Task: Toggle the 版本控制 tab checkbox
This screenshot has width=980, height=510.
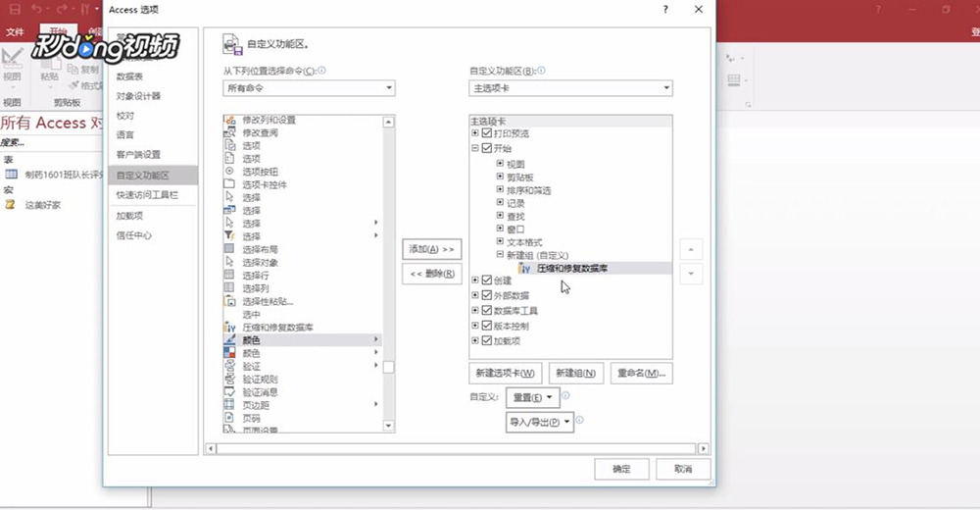Action: point(487,326)
